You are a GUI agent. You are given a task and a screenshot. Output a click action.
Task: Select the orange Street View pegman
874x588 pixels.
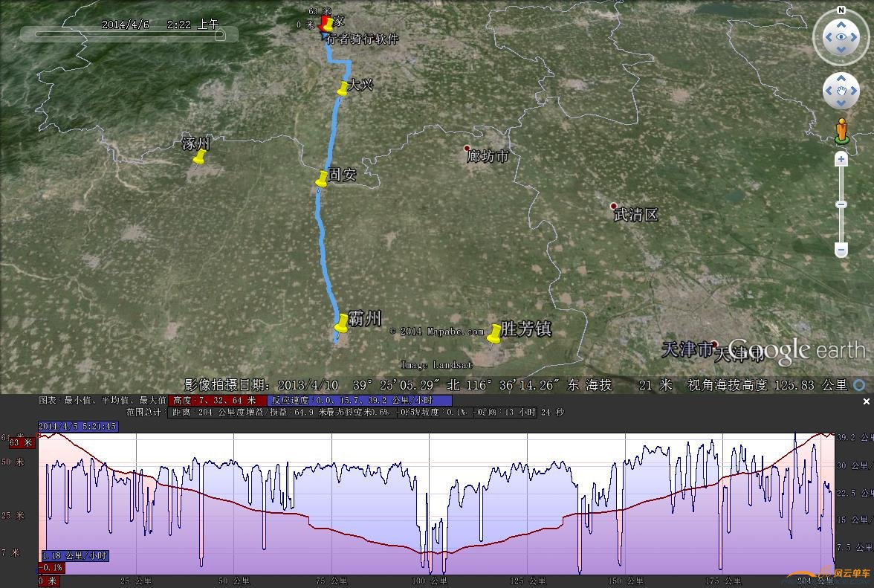click(841, 131)
